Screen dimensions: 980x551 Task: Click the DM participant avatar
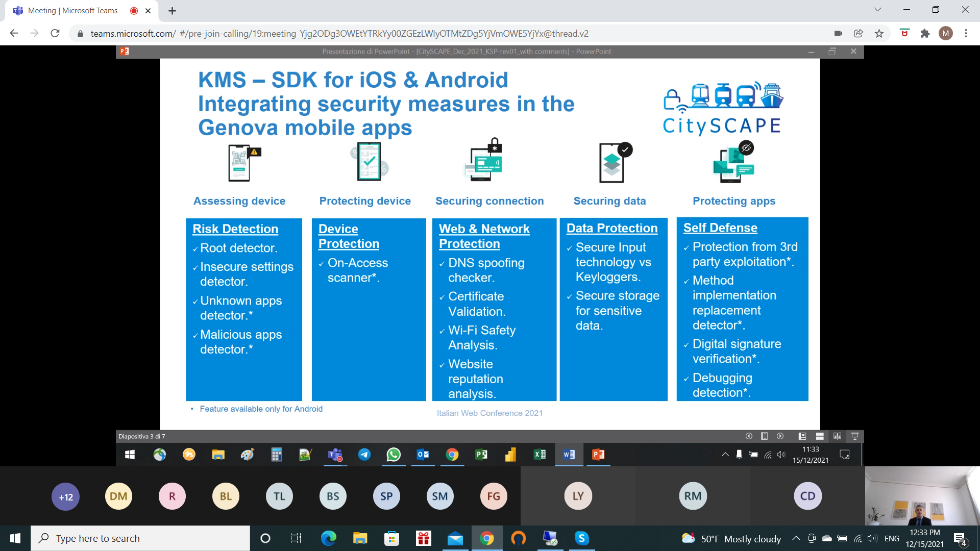click(x=118, y=496)
